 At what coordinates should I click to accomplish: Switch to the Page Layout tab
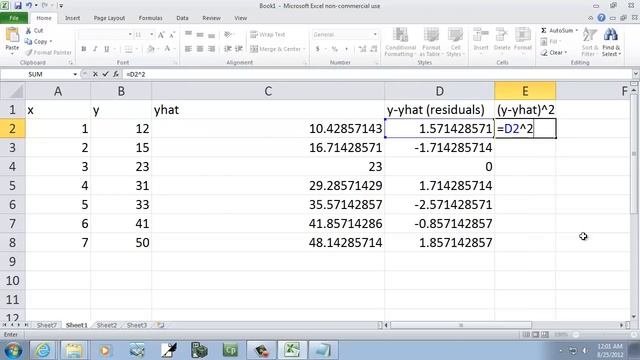109,18
